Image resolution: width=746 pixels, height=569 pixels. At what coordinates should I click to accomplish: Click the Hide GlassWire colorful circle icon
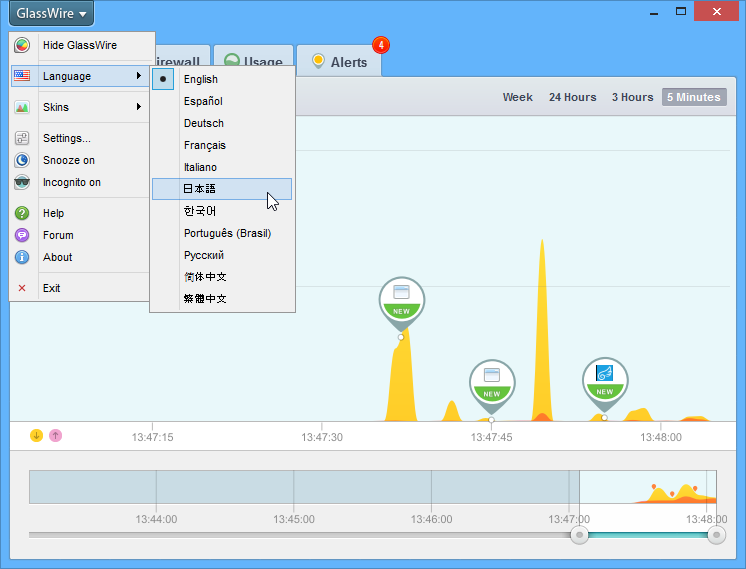[x=22, y=45]
